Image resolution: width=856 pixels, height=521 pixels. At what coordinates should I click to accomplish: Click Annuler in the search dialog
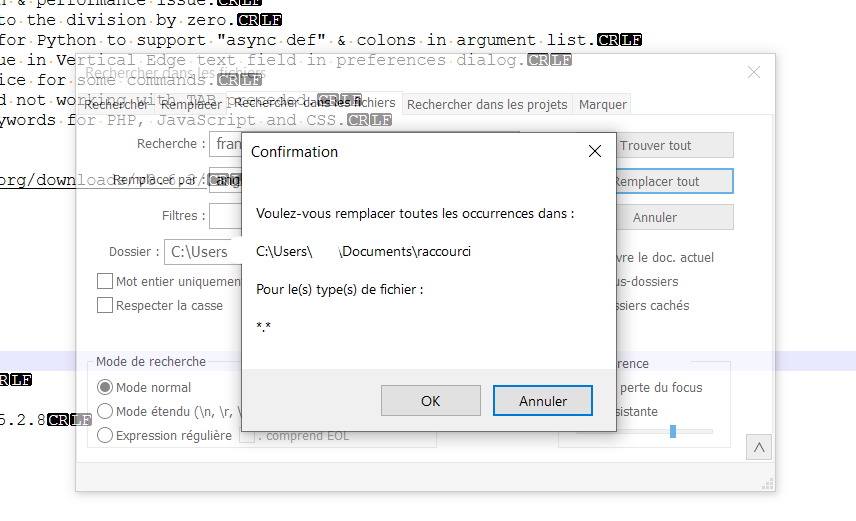pos(675,217)
